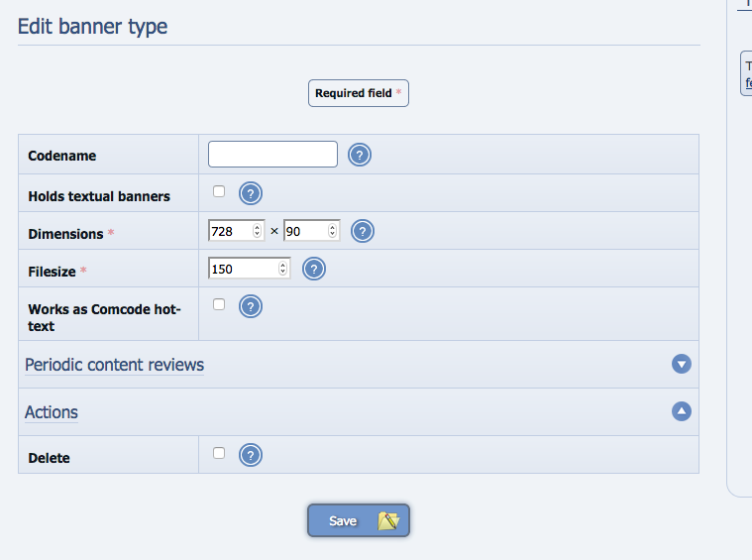The height and width of the screenshot is (560, 752).
Task: Focus the banner height field showing 90
Action: coord(305,231)
